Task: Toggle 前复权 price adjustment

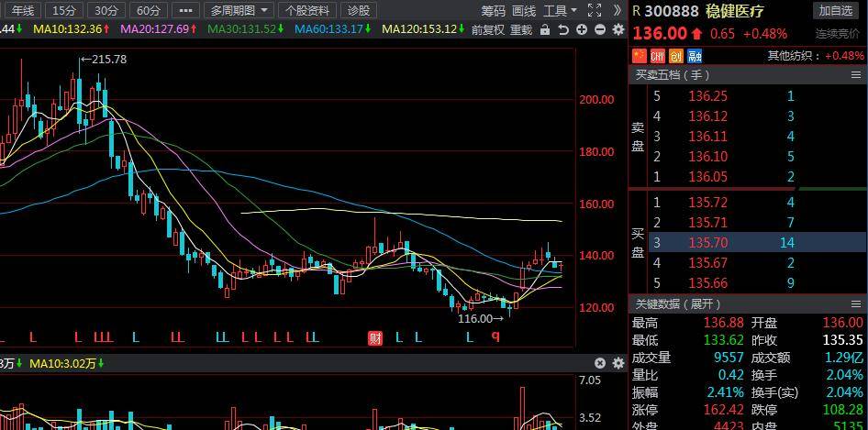Action: coord(487,29)
